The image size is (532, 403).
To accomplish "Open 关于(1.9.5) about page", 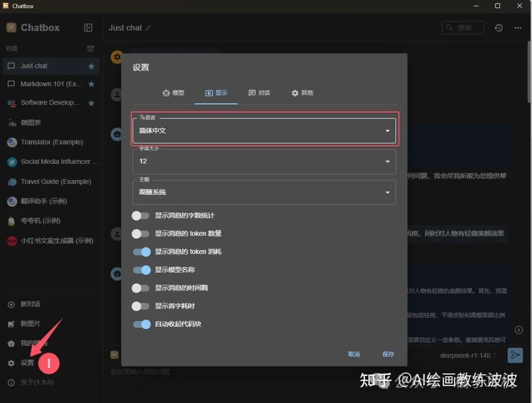I will (51, 382).
